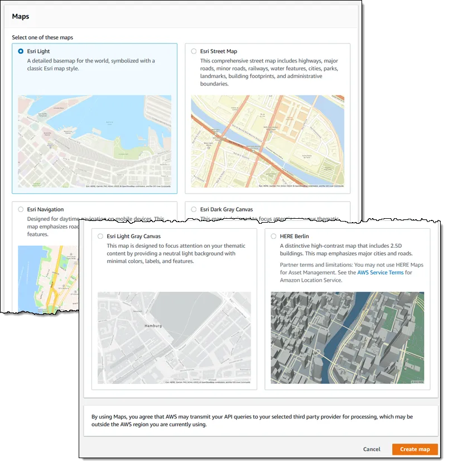Select Esri Light Gray Canvas radio button
The height and width of the screenshot is (476, 453).
pyautogui.click(x=100, y=236)
